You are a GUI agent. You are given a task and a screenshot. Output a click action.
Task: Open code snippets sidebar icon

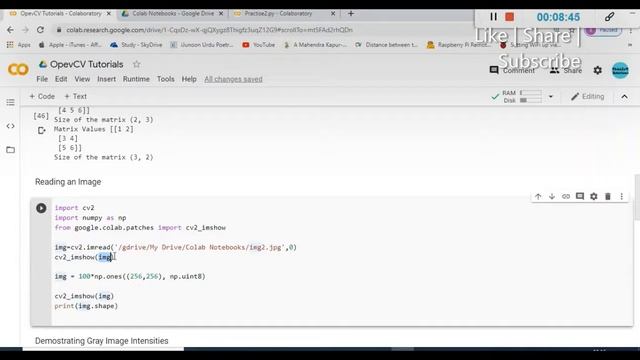(x=11, y=126)
